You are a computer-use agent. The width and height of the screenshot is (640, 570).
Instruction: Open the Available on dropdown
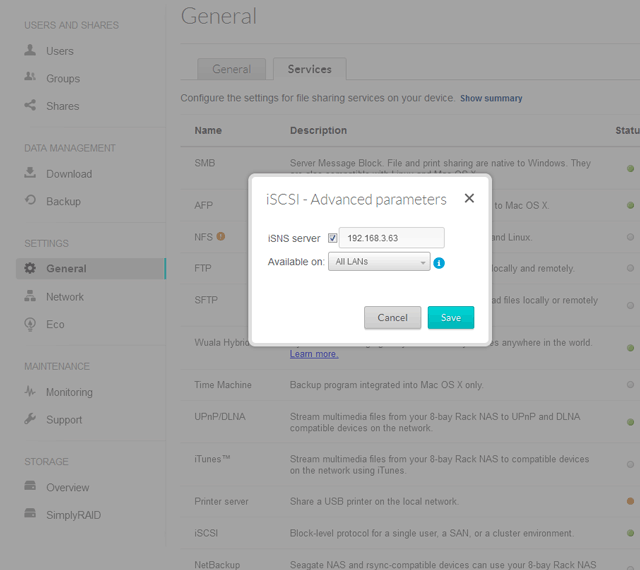[379, 262]
